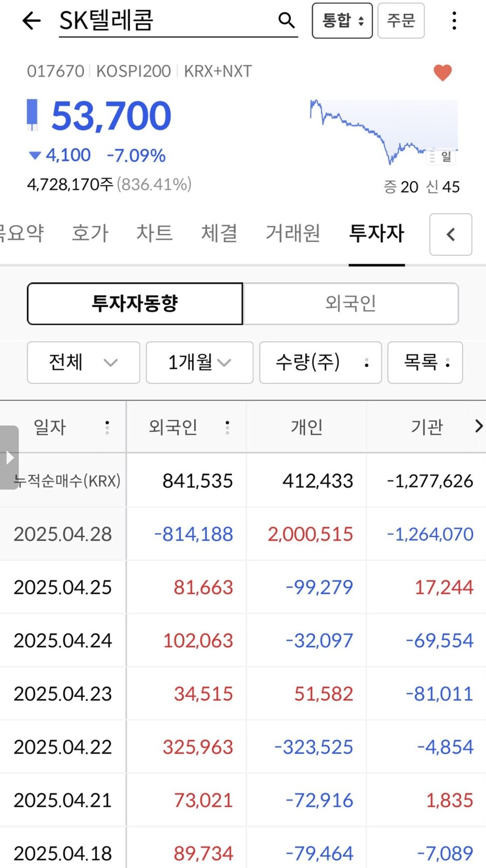Open search with the magnifier icon
Image resolution: width=486 pixels, height=868 pixels.
286,20
